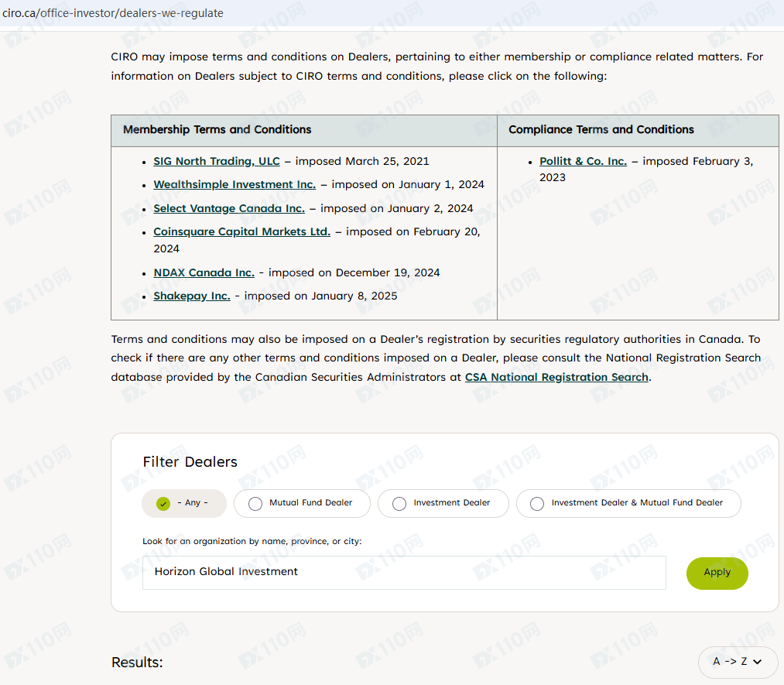Click the Compliance Terms and Conditions header
Screen dimensions: 784x685
[601, 130]
